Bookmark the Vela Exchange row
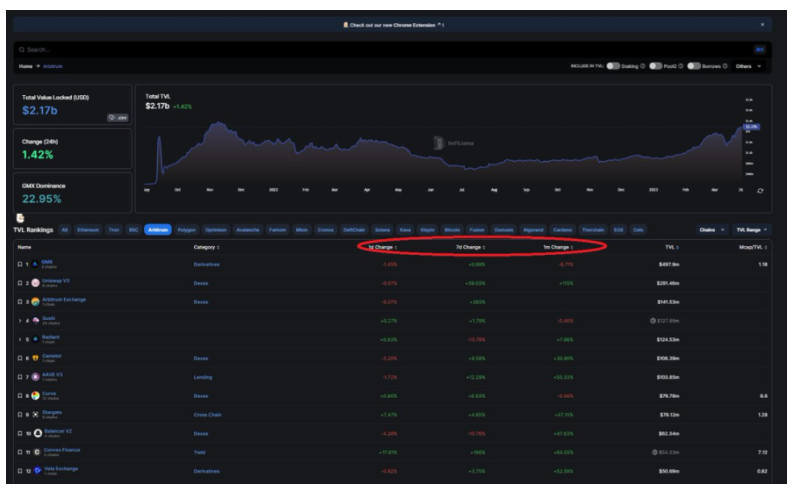 tap(20, 471)
